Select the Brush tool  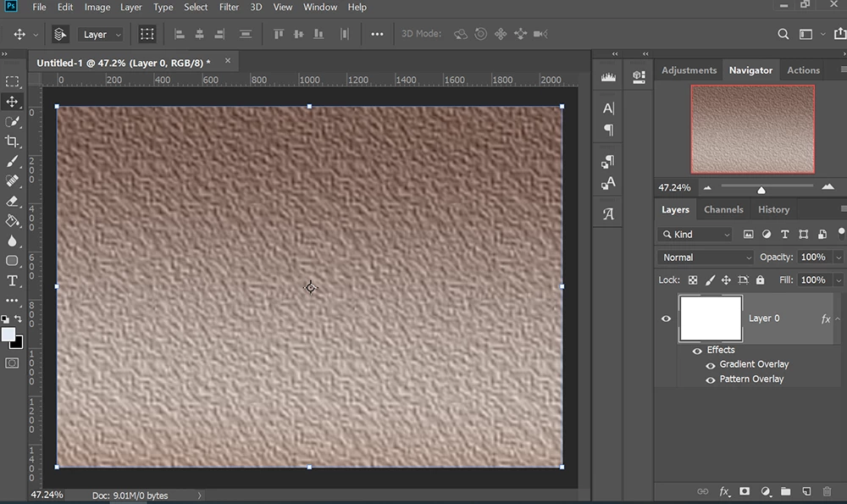pyautogui.click(x=12, y=161)
